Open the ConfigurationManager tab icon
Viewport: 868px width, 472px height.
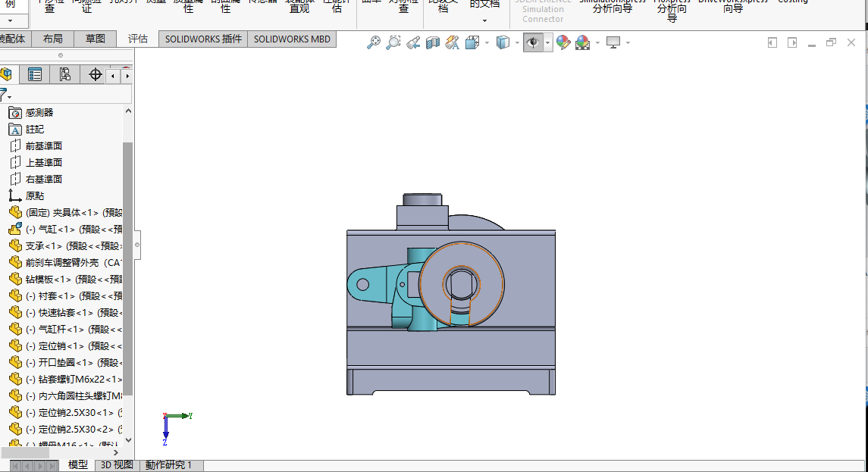point(64,74)
